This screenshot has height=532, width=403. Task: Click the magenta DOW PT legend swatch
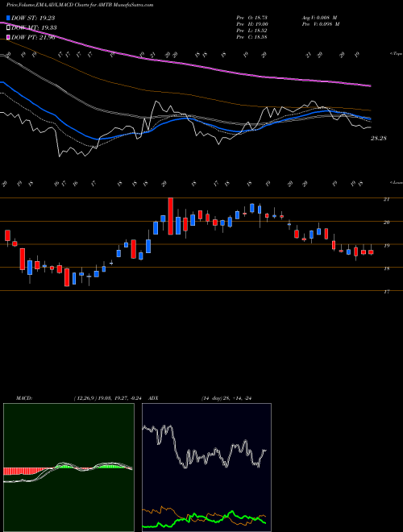(x=9, y=37)
